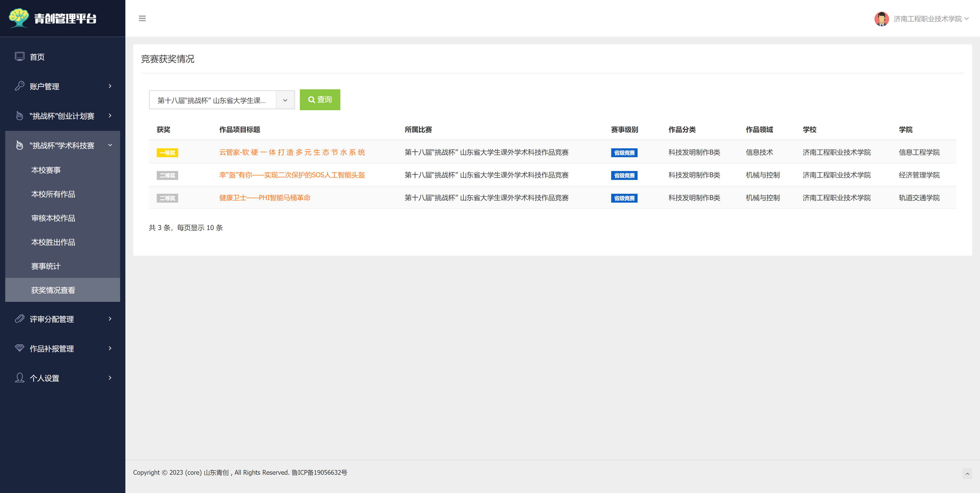The height and width of the screenshot is (493, 980).
Task: Click 省级竞赛 badge in the 云管家 row
Action: [x=624, y=152]
